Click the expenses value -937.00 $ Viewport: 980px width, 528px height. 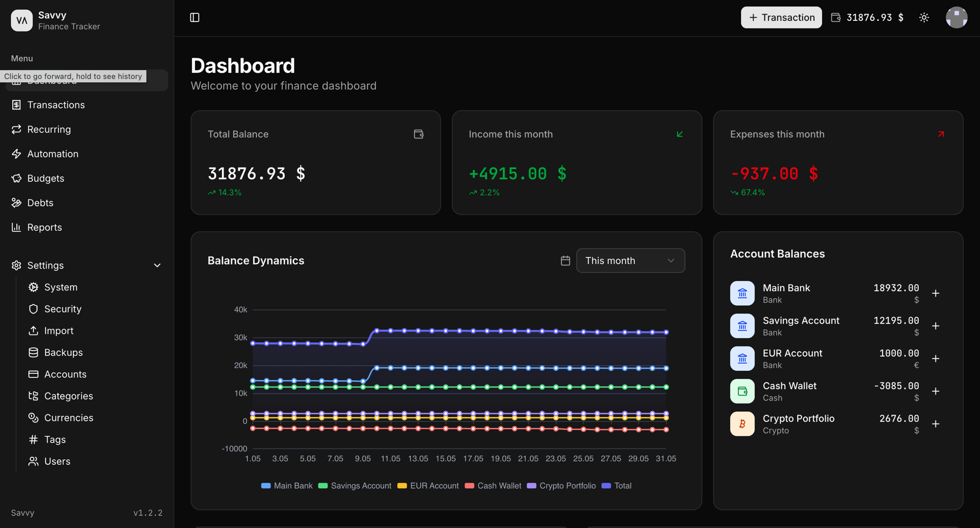774,173
